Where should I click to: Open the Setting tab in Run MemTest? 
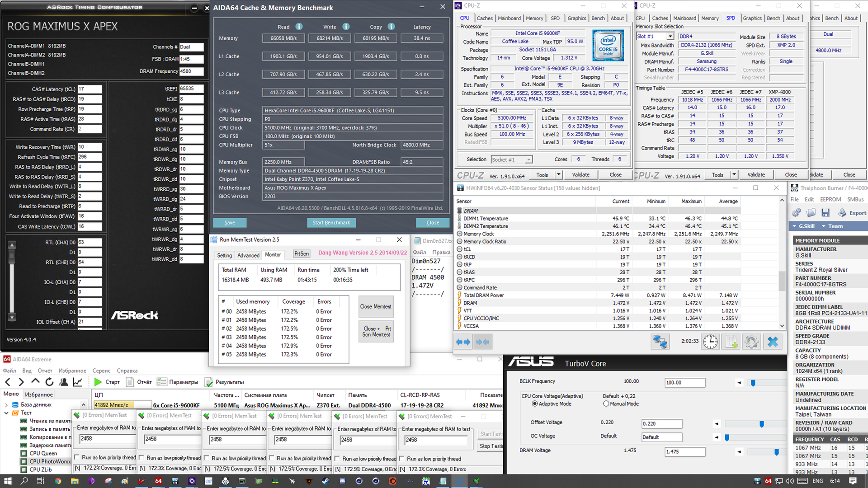[x=224, y=255]
